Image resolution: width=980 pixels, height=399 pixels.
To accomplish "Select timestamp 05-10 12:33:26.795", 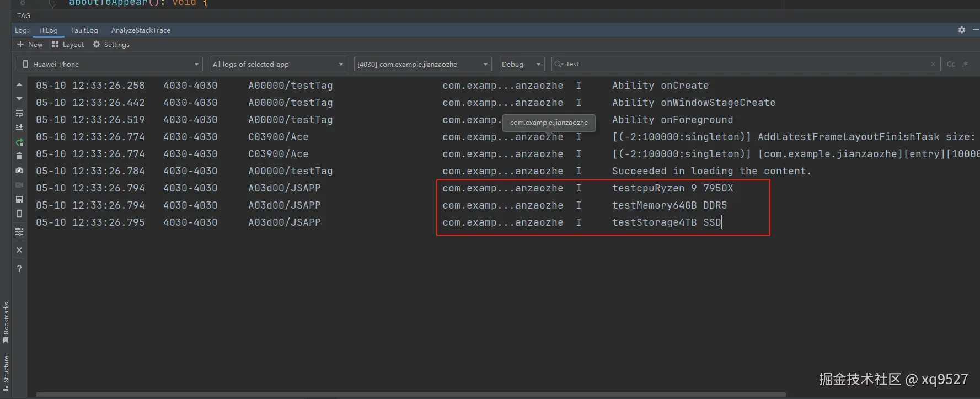I will [90, 222].
